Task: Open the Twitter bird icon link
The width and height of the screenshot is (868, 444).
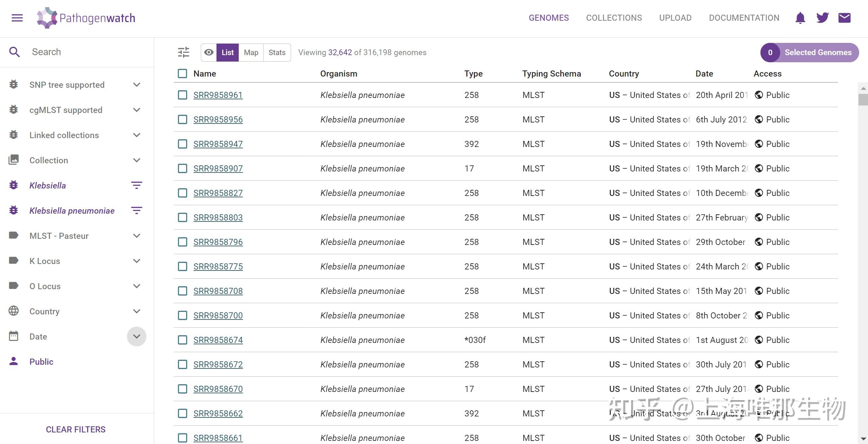Action: click(822, 18)
